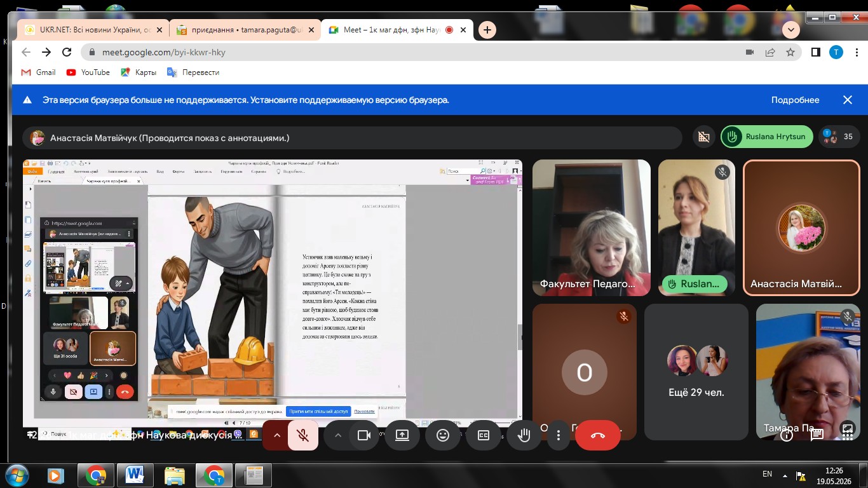Close the unsupported browser notification bar
The image size is (868, 488).
(847, 100)
